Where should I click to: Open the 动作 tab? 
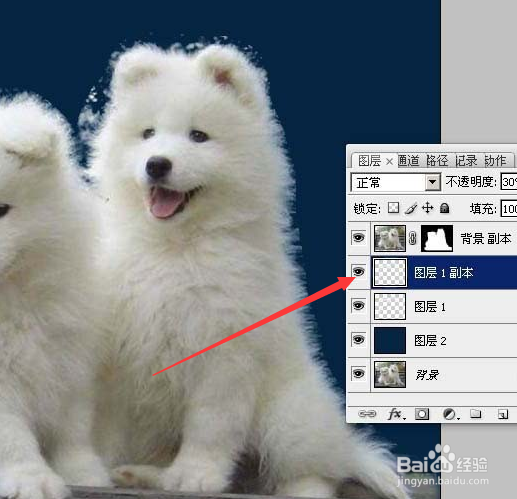[495, 161]
